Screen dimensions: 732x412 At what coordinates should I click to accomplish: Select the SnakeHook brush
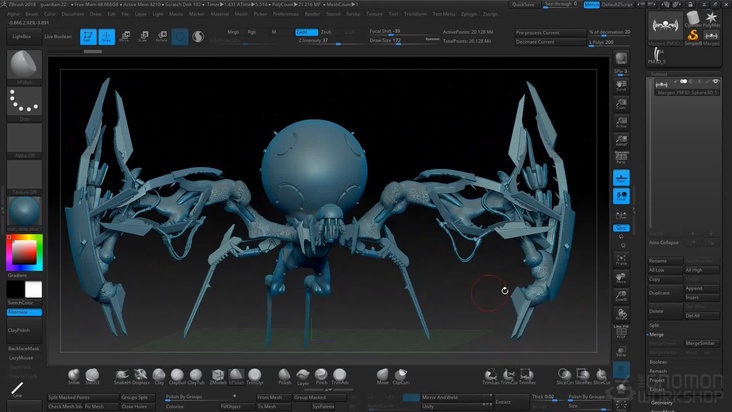coord(122,376)
